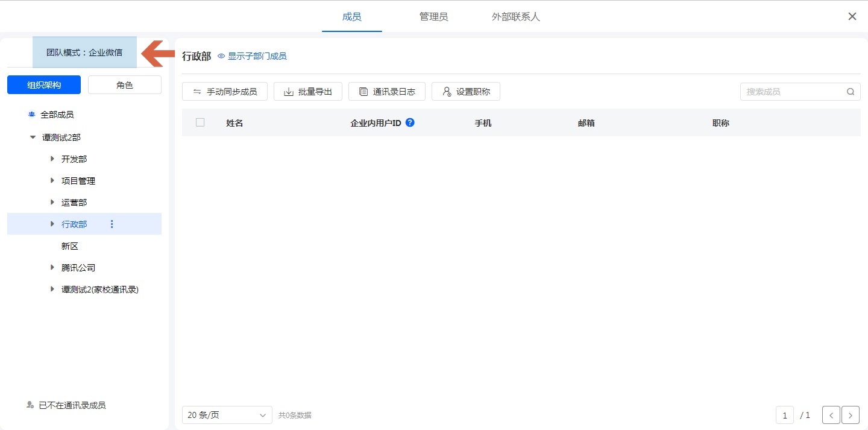Click the search magnifier icon
Screen dimensions: 868x430
[851, 92]
